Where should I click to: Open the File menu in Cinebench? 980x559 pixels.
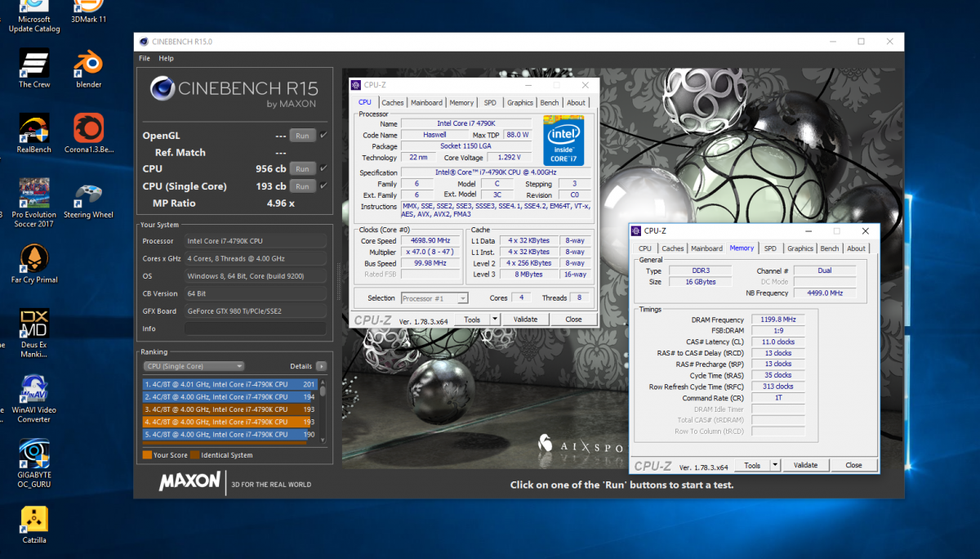(x=145, y=58)
